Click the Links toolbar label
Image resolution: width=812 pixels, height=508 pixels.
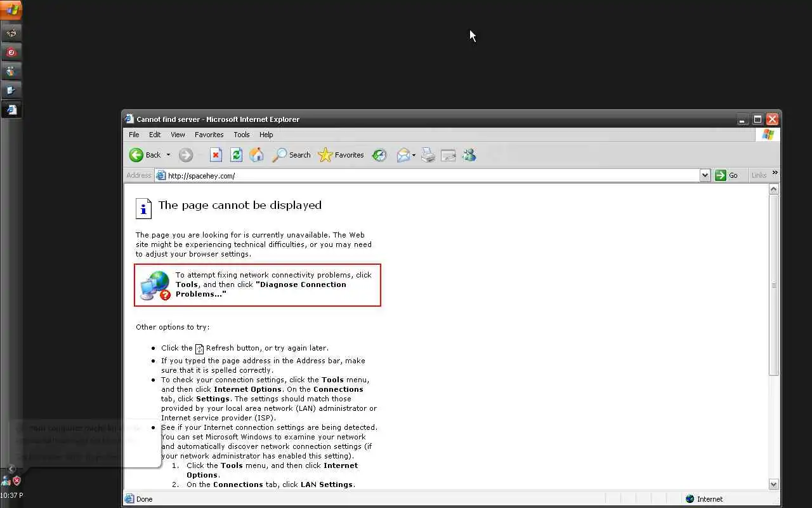coord(759,176)
